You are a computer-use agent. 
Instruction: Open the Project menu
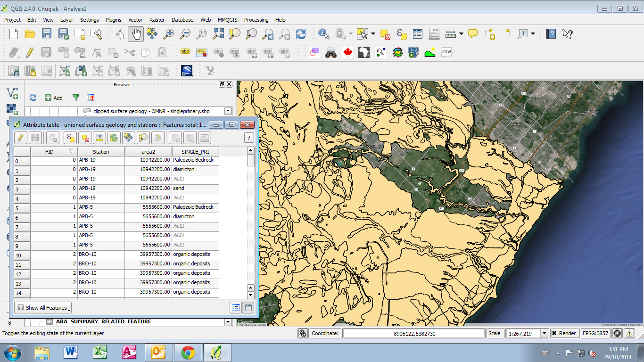pos(12,20)
